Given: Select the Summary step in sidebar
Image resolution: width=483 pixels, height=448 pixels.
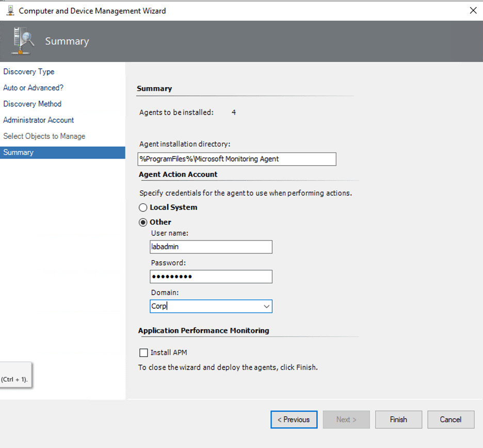Looking at the screenshot, I should point(19,152).
